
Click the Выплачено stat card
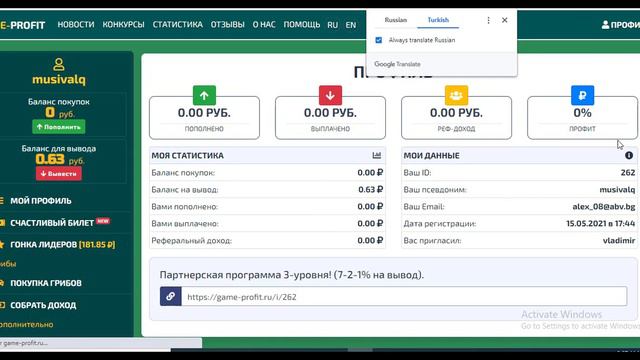coord(330,118)
